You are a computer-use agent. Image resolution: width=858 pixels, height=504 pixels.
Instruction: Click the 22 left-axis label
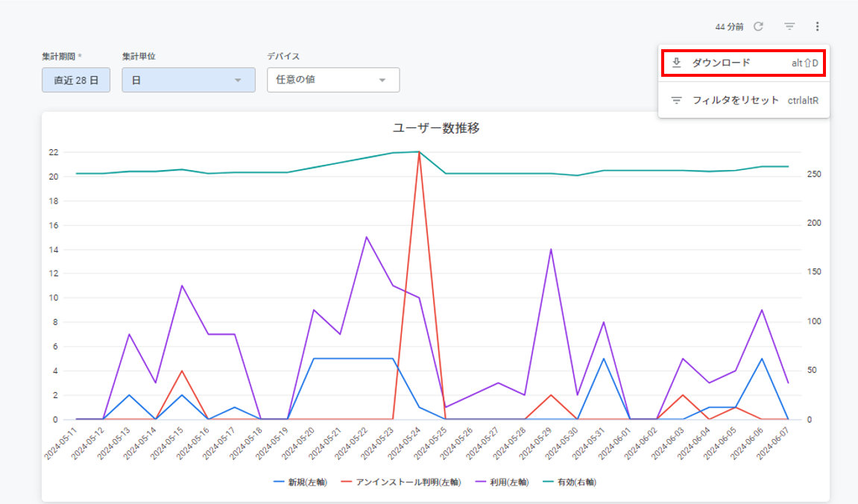(53, 152)
